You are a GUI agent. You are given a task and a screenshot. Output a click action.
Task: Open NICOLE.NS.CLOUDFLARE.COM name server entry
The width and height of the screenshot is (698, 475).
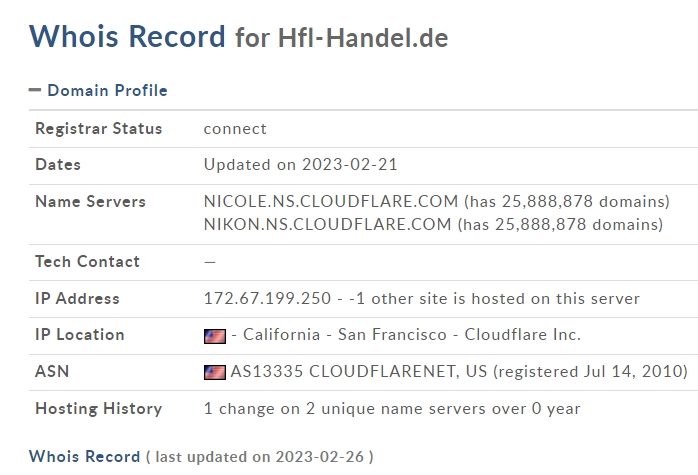(x=331, y=201)
